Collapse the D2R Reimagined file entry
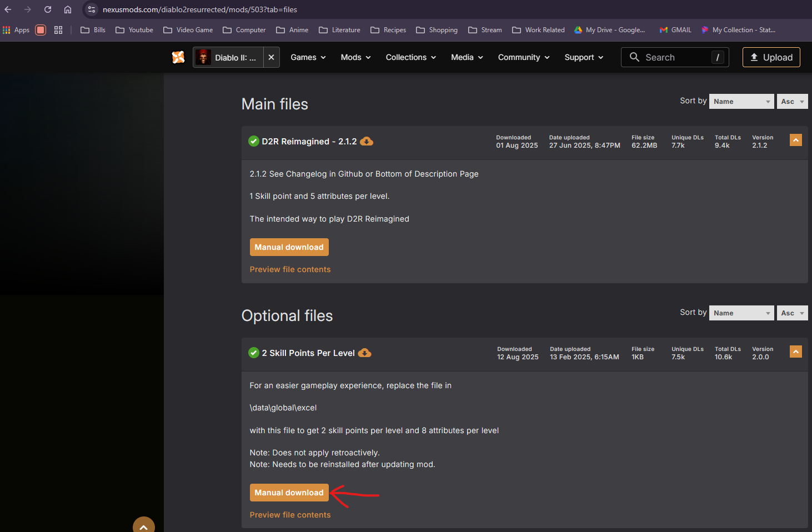Screen dimensions: 812x532 point(796,140)
